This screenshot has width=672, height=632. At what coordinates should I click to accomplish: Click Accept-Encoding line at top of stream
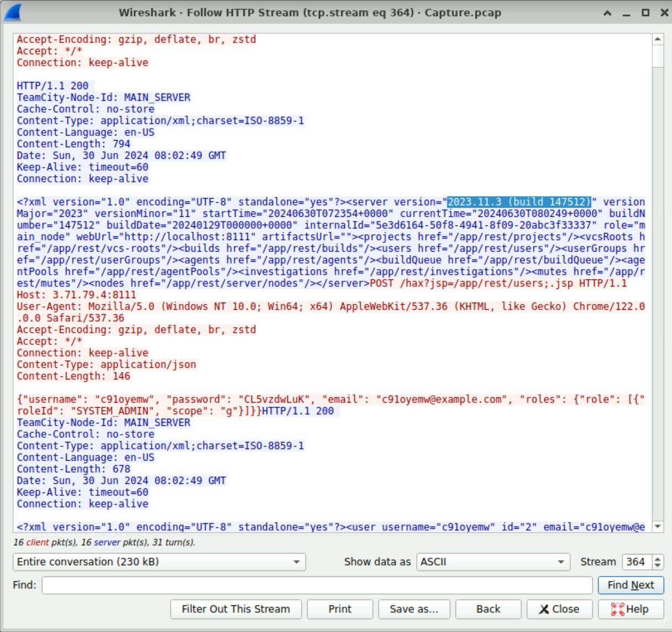(136, 39)
